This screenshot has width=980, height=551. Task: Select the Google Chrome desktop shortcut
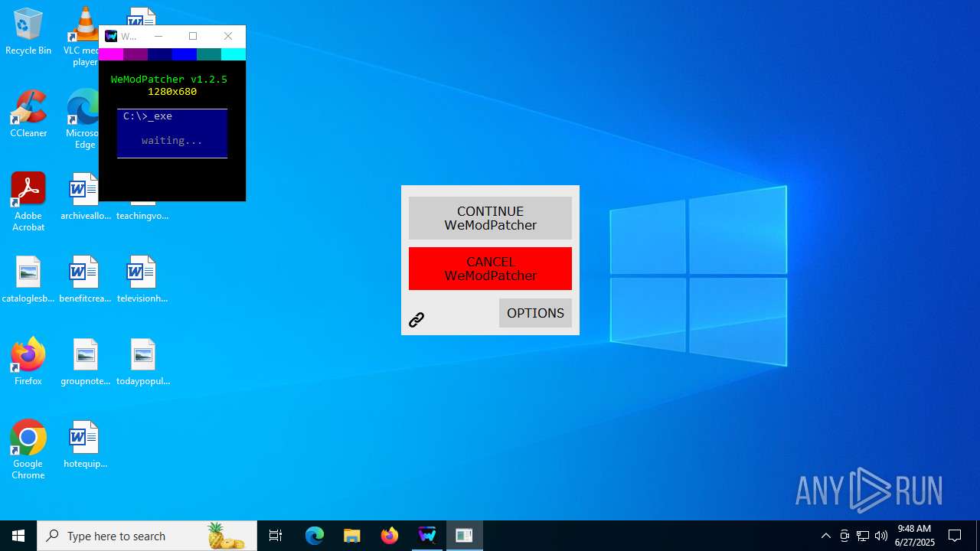click(x=28, y=450)
